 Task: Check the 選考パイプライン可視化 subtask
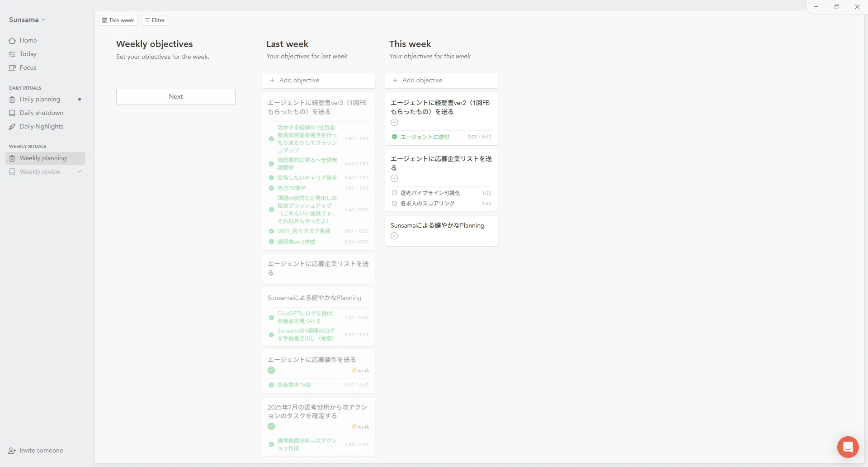(x=394, y=193)
